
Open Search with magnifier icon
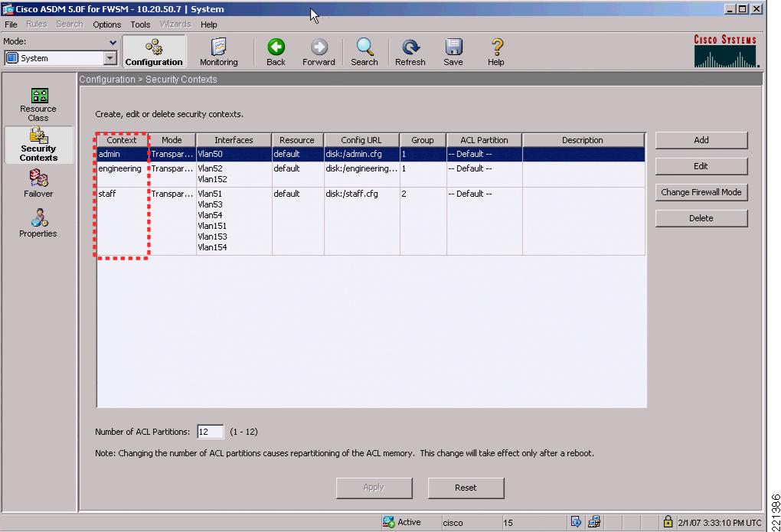[x=364, y=52]
